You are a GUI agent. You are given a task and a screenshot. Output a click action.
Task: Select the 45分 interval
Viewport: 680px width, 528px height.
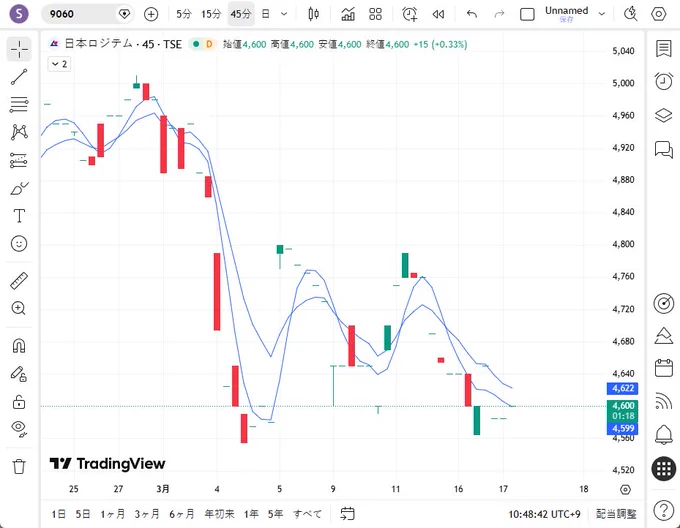[241, 14]
